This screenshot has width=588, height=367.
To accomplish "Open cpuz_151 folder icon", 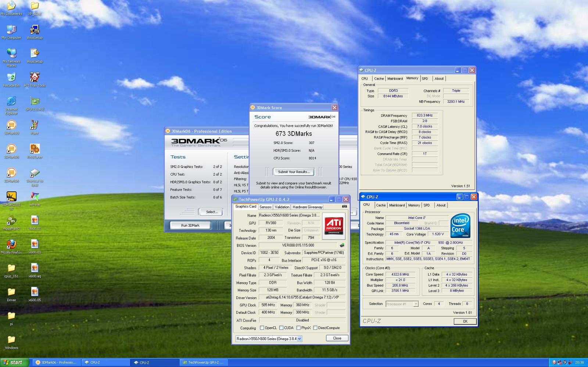I will [11, 271].
